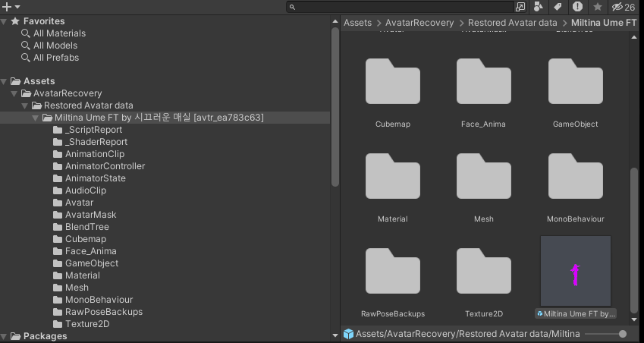Click Assets in breadcrumb path
644x343 pixels.
pos(357,23)
